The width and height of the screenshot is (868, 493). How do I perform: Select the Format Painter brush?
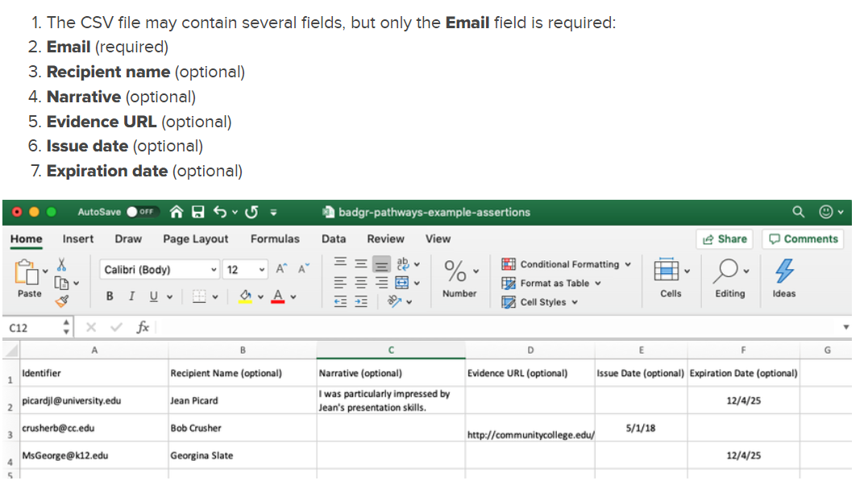(60, 300)
